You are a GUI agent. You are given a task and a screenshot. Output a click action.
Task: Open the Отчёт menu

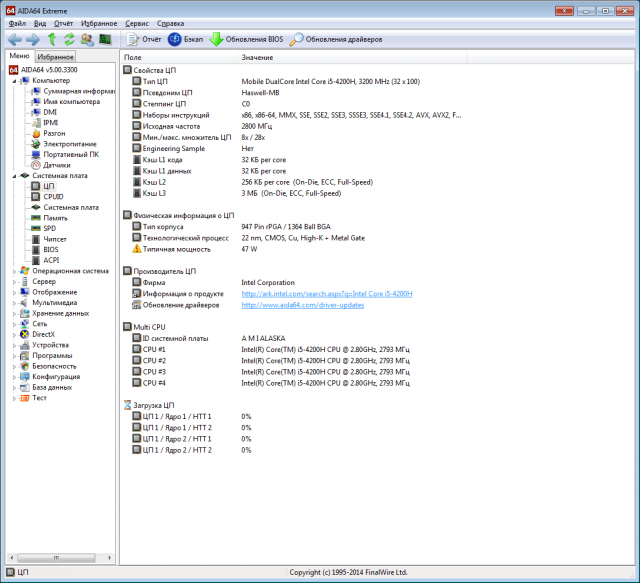(63, 24)
